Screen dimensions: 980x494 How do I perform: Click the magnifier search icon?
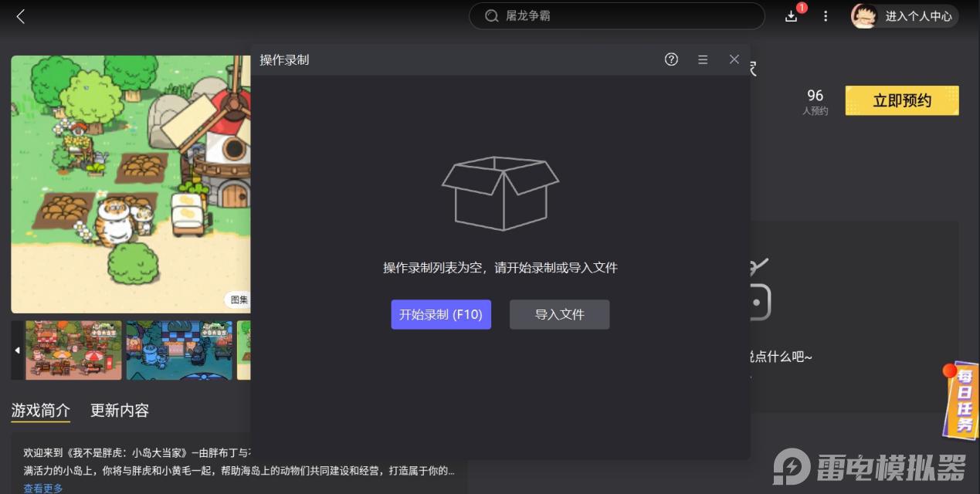(x=491, y=15)
